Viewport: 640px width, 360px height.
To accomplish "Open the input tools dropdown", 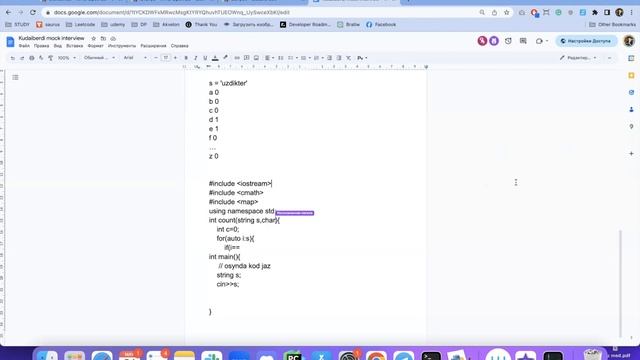I will point(362,58).
